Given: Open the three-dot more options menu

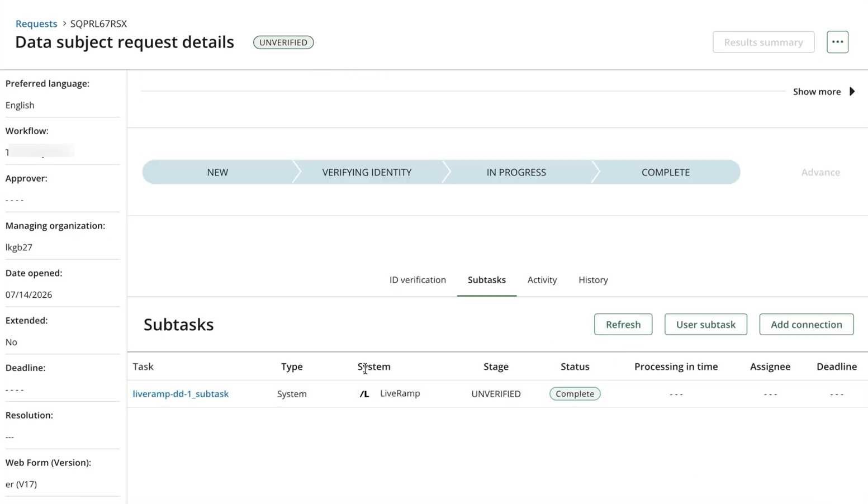Looking at the screenshot, I should coord(837,42).
